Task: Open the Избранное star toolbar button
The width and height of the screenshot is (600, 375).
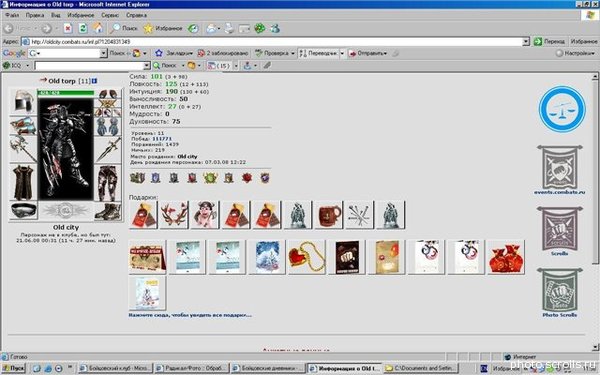Action: click(163, 28)
